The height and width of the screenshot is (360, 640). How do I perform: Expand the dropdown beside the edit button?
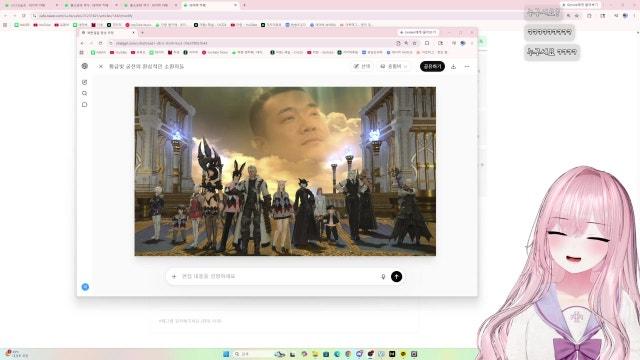(394, 66)
